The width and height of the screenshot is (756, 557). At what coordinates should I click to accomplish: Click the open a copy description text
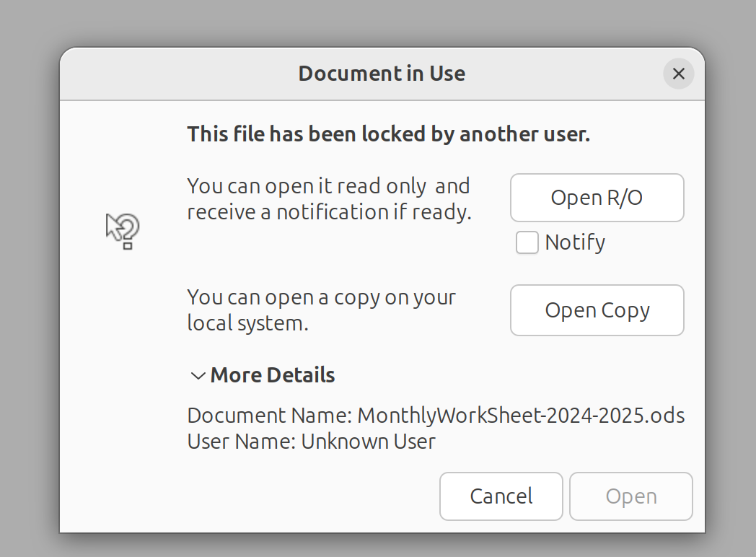coord(321,310)
